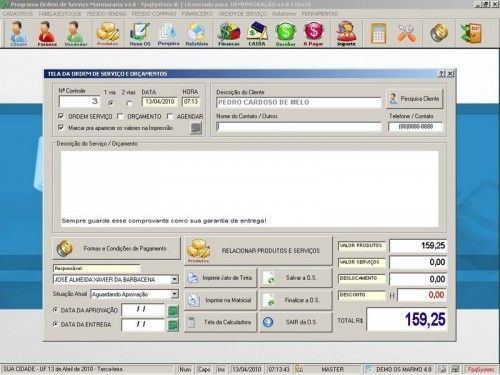
Task: Click the gray icon beside the print values checkbox
Action: tap(196, 128)
